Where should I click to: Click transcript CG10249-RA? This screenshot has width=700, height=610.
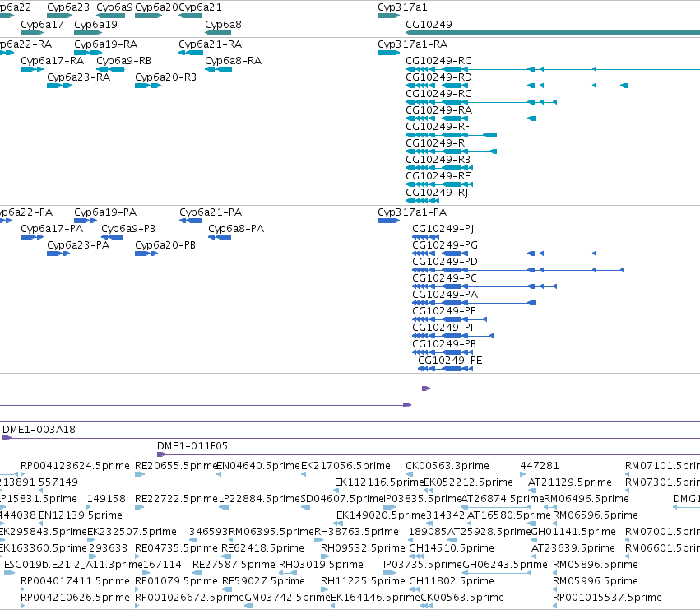(x=439, y=110)
